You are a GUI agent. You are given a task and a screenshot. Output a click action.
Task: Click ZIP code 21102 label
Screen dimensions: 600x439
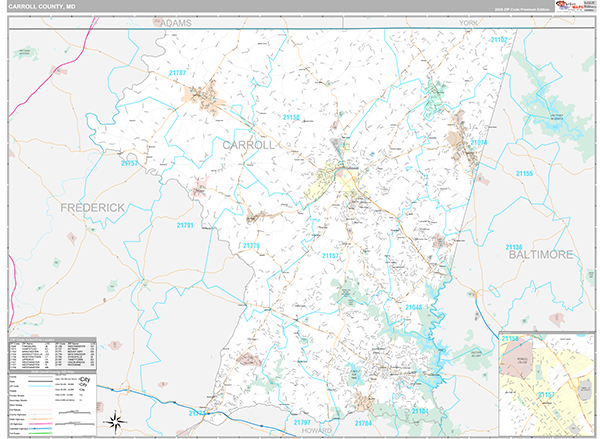498,40
